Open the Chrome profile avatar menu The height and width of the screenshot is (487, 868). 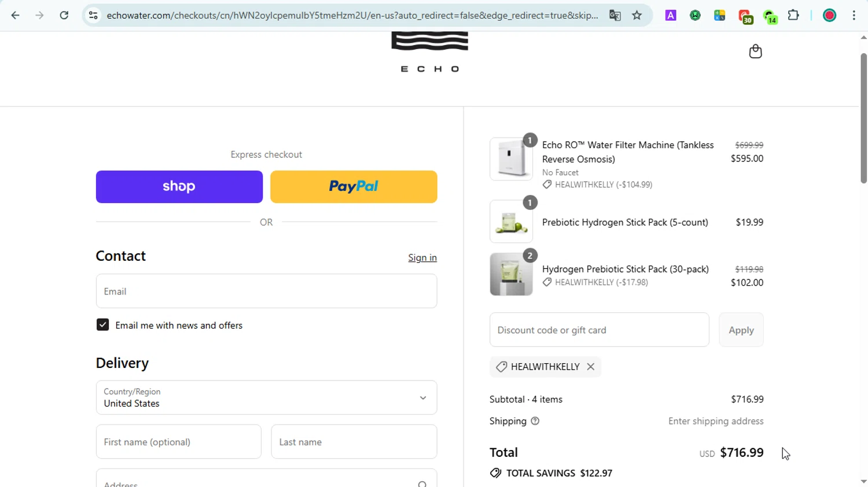829,16
